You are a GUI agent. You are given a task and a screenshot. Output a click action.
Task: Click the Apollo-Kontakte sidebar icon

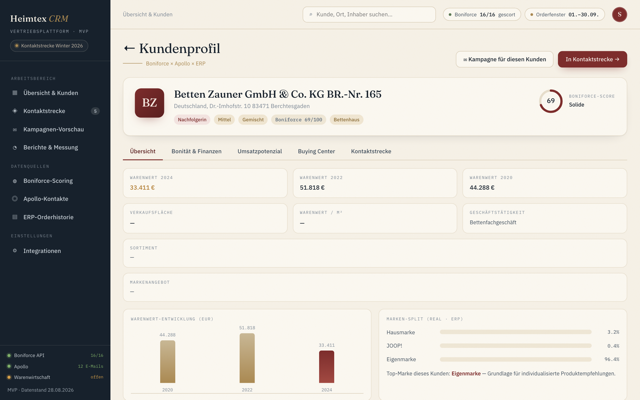point(15,199)
